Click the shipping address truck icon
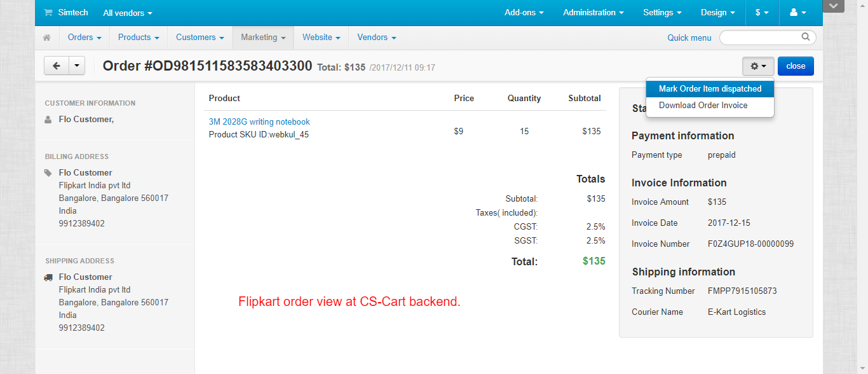 click(48, 277)
